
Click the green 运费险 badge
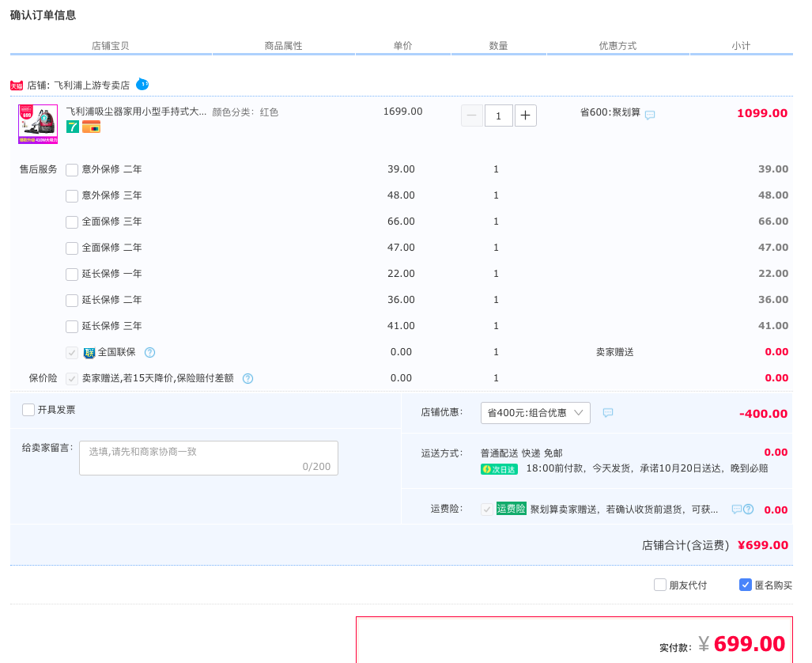pos(511,509)
